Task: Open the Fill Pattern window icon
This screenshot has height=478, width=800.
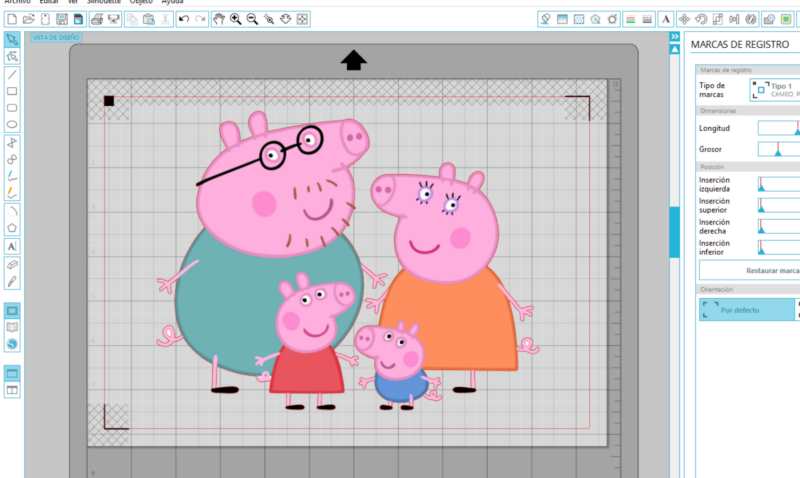Action: (x=579, y=19)
